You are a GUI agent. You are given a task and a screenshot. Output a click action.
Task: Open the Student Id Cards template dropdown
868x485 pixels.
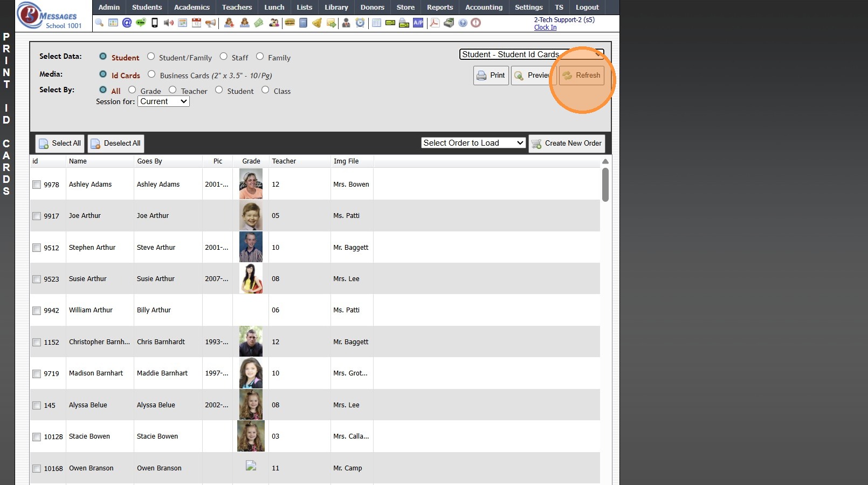(532, 54)
